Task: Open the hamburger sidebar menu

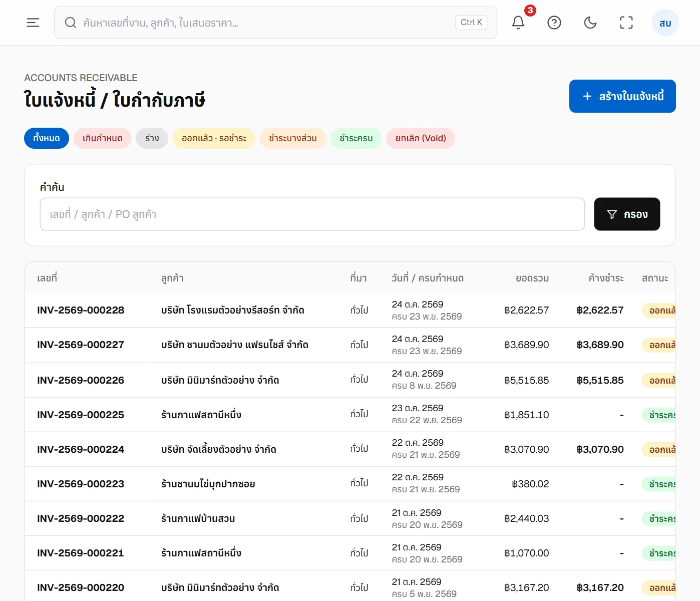Action: point(33,23)
